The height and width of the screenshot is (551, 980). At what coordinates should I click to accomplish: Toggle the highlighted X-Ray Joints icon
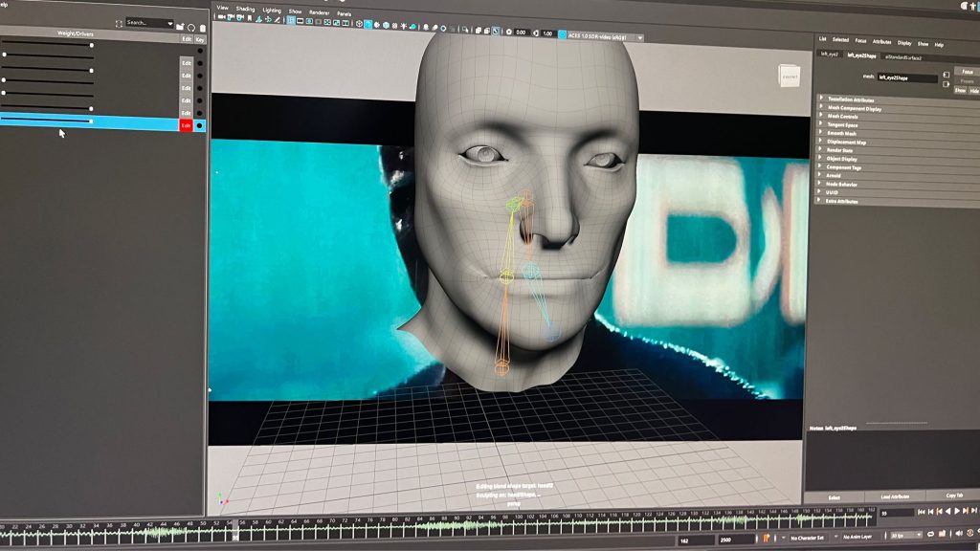pyautogui.click(x=496, y=31)
